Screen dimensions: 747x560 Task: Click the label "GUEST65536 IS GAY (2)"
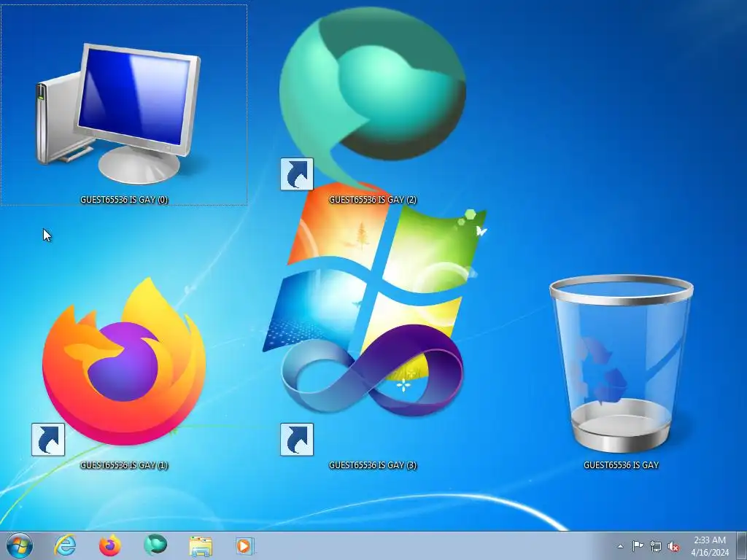(x=373, y=200)
